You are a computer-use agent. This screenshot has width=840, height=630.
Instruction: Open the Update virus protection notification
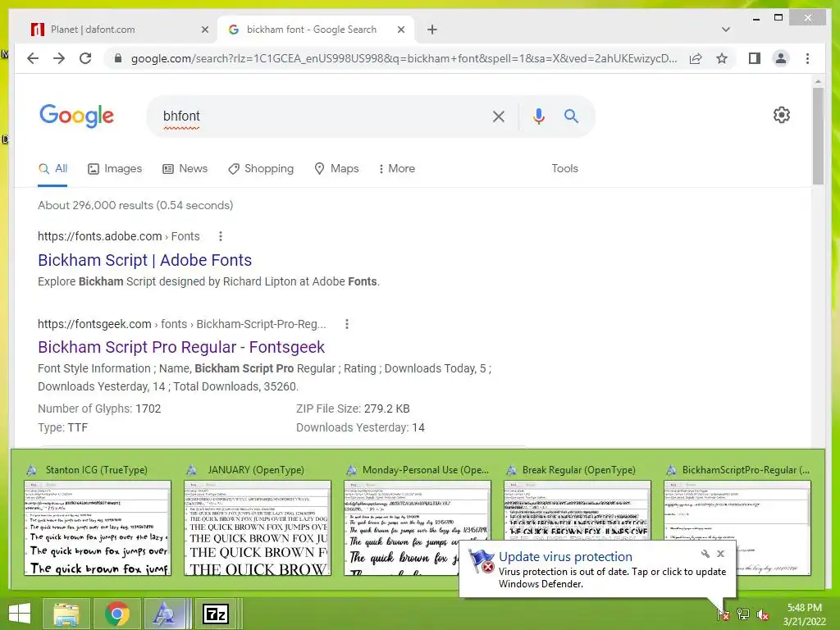pyautogui.click(x=597, y=570)
